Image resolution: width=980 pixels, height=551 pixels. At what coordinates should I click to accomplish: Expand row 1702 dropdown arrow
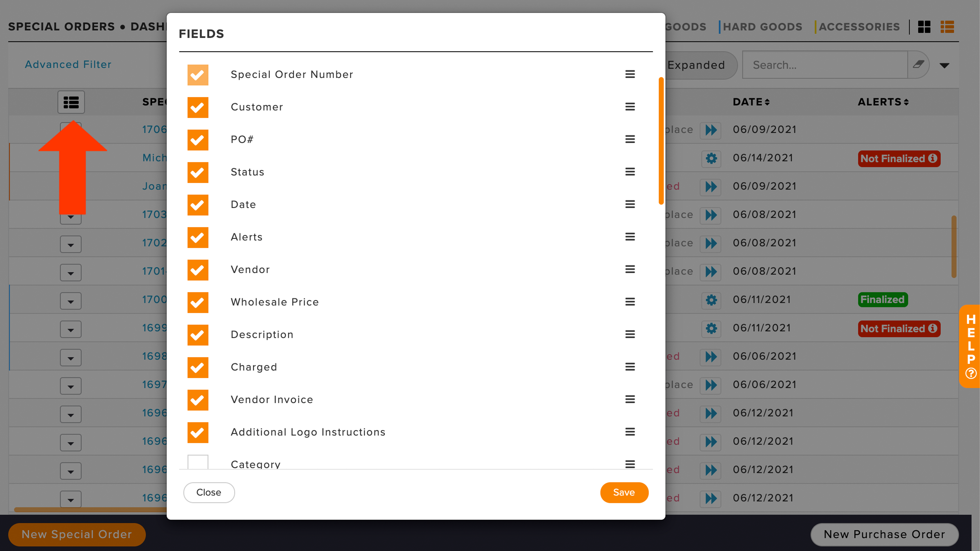[71, 244]
